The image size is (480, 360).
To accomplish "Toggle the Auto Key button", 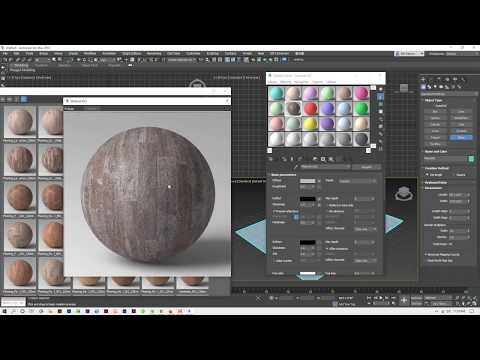I will [x=416, y=298].
